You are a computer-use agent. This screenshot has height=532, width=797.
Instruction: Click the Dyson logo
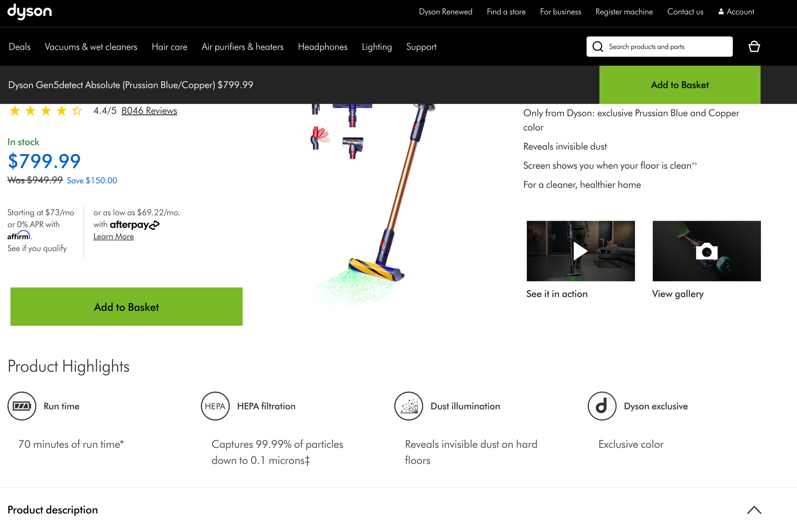point(29,12)
